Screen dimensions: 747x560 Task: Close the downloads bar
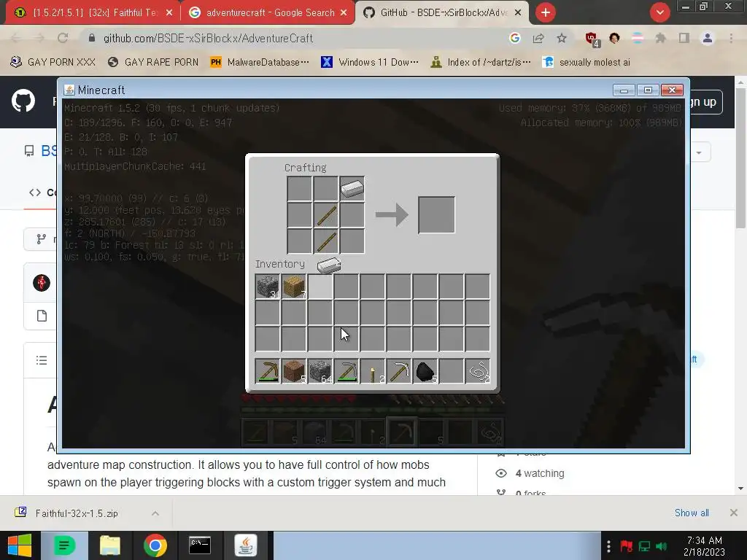[x=734, y=513]
